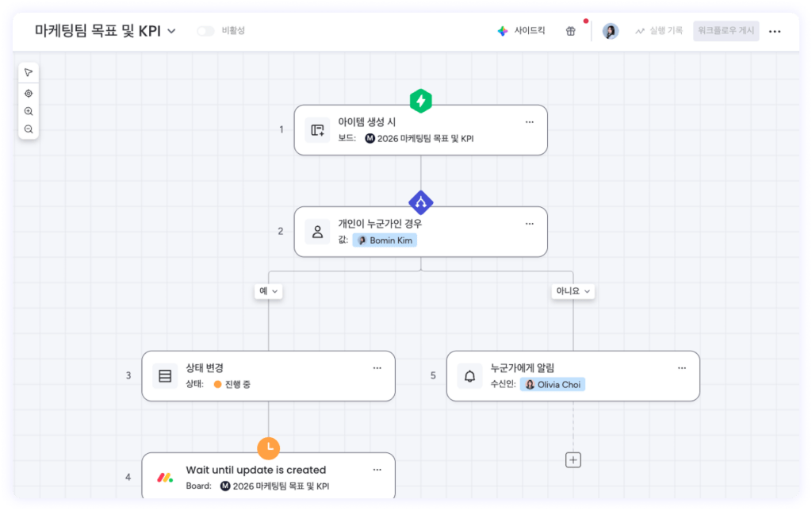Open more options on 상태 변경 block

[377, 368]
